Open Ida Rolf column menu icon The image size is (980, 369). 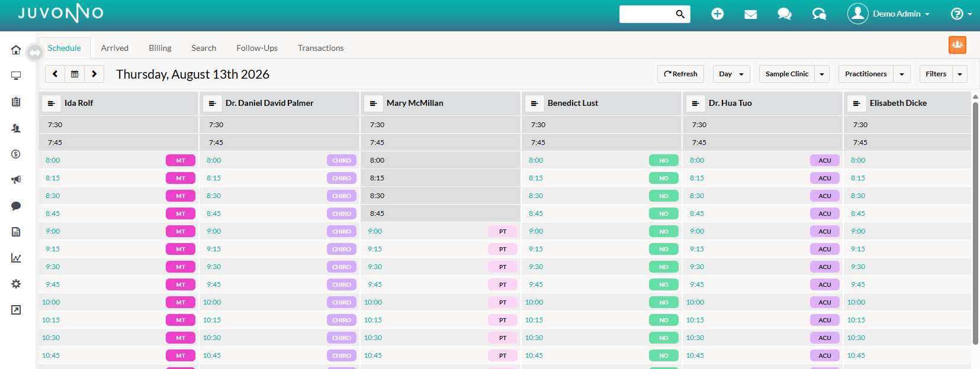[x=51, y=103]
